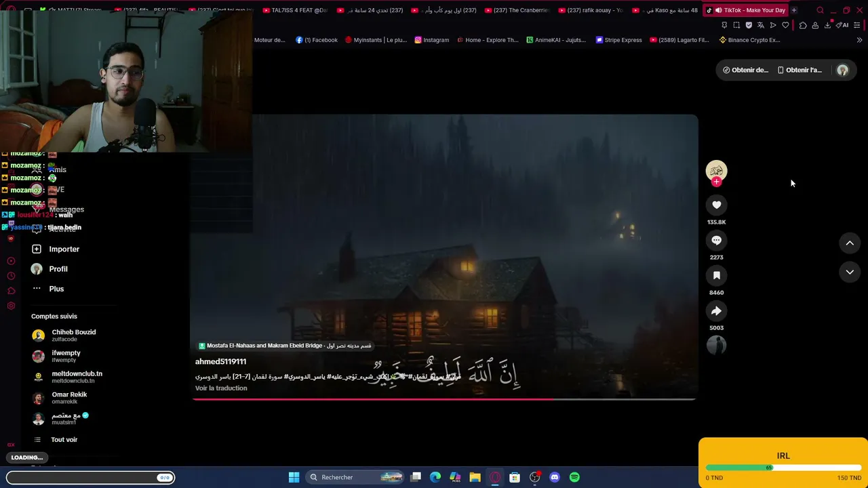Image resolution: width=868 pixels, height=488 pixels.
Task: Like the video with the heart icon
Action: pyautogui.click(x=716, y=205)
